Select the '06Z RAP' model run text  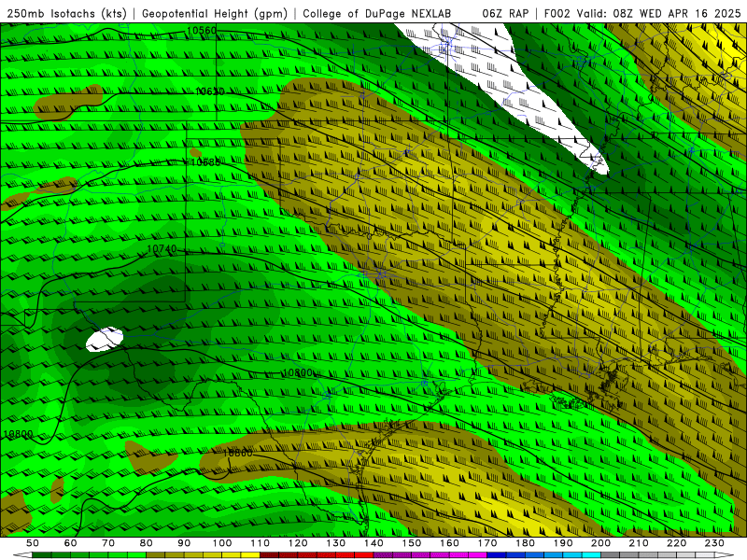(505, 13)
